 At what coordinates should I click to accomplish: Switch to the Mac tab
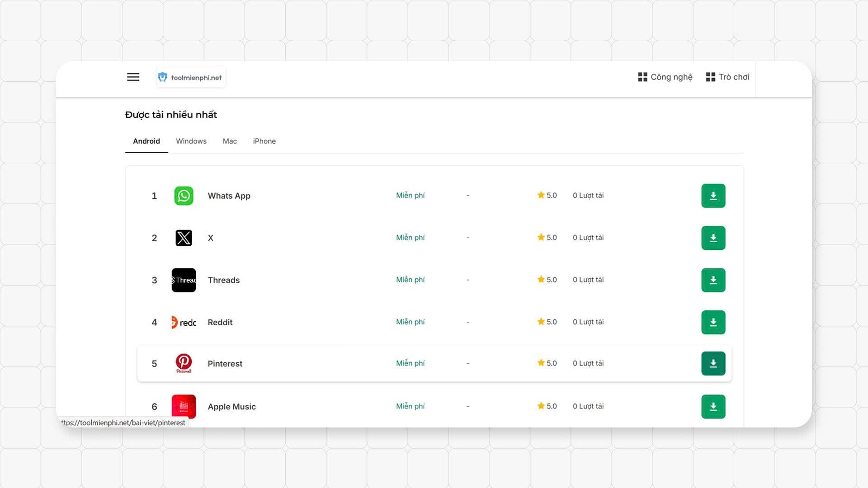click(230, 141)
